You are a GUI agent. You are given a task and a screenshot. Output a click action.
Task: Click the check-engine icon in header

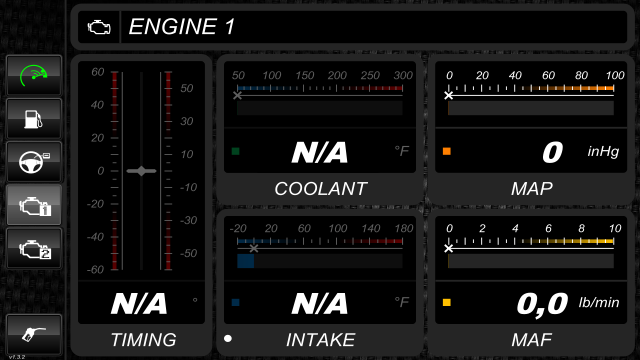(99, 27)
